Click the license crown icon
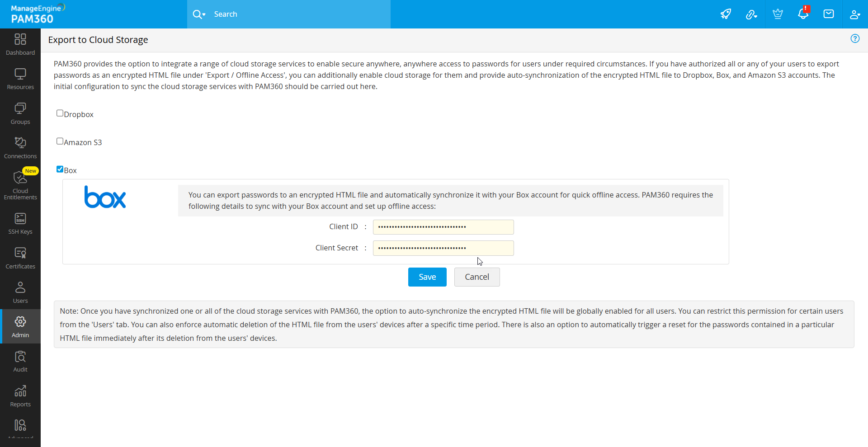This screenshot has height=447, width=868. (x=777, y=14)
